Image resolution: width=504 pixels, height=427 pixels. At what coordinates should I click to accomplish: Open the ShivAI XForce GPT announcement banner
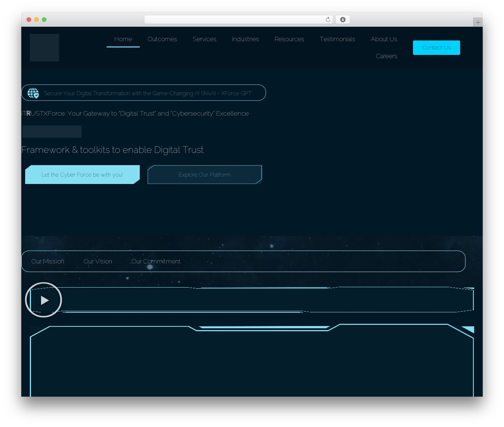[x=144, y=93]
